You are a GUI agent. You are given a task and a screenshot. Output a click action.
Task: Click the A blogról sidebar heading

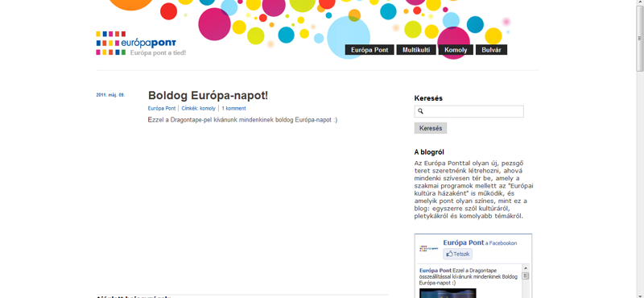429,152
